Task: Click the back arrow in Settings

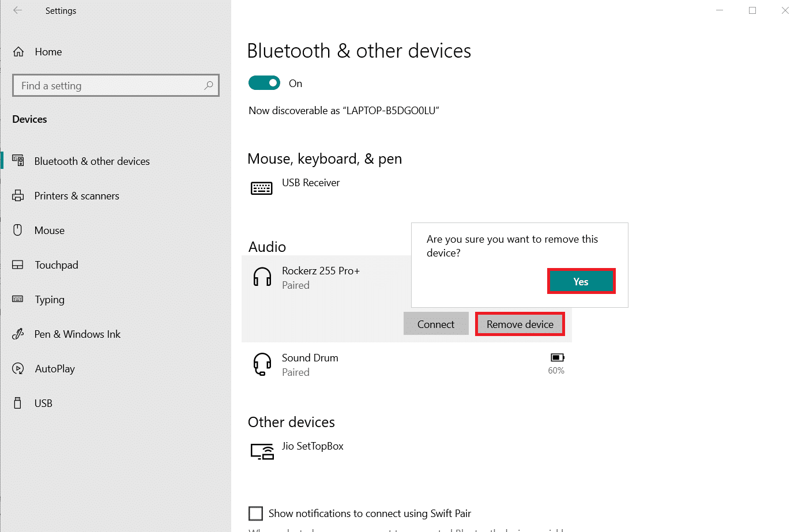Action: point(17,10)
